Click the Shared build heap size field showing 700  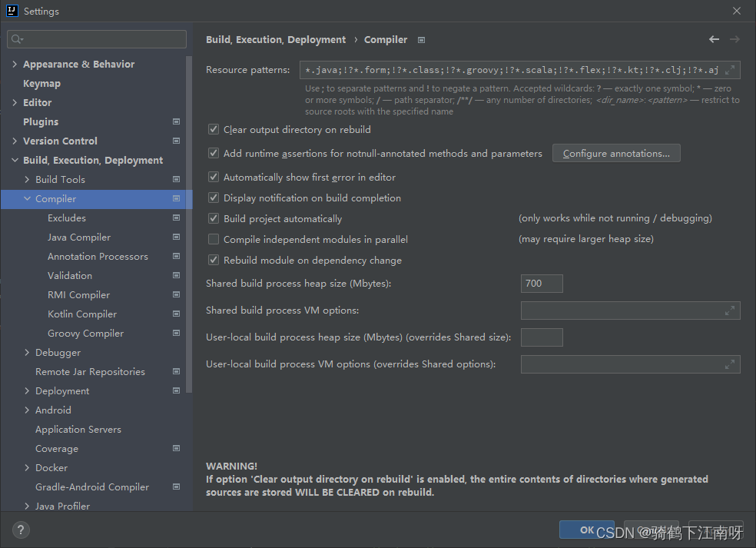click(x=542, y=283)
